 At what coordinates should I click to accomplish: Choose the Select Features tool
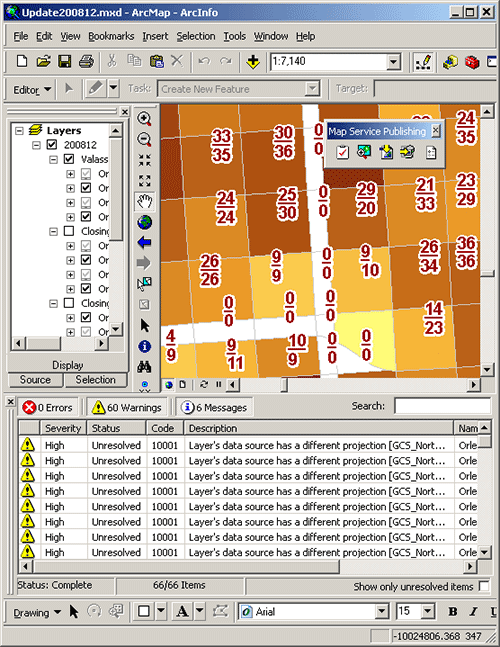pos(144,284)
